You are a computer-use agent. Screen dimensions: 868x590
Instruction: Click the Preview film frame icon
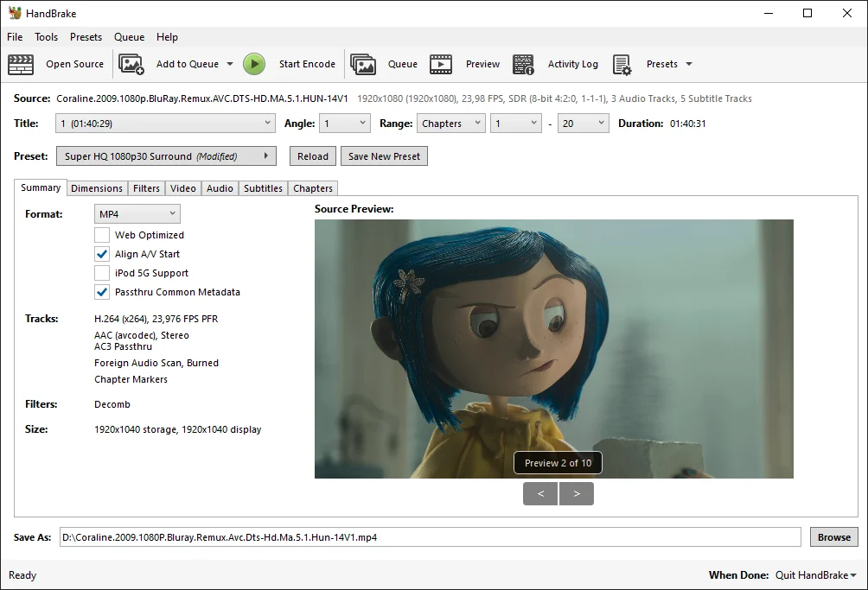[441, 64]
